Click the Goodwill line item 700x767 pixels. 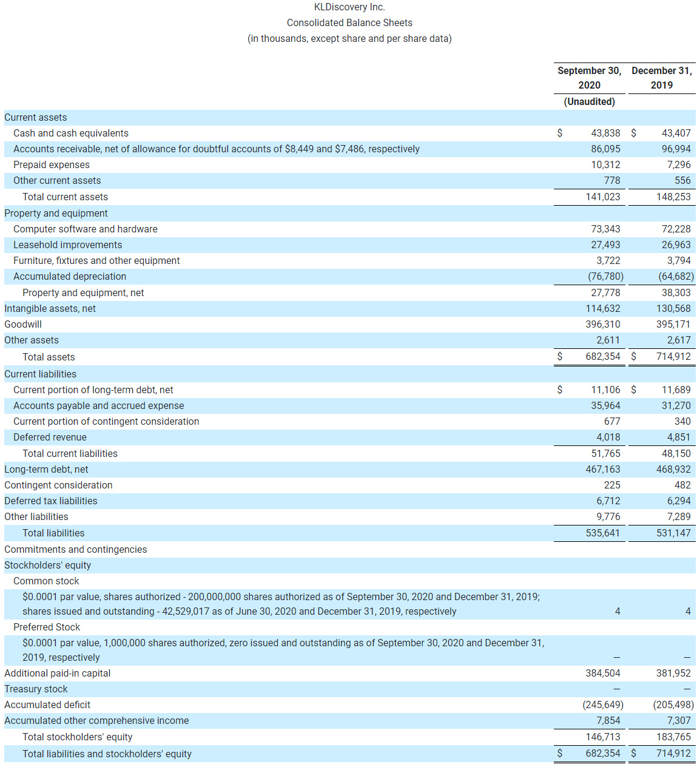click(22, 324)
